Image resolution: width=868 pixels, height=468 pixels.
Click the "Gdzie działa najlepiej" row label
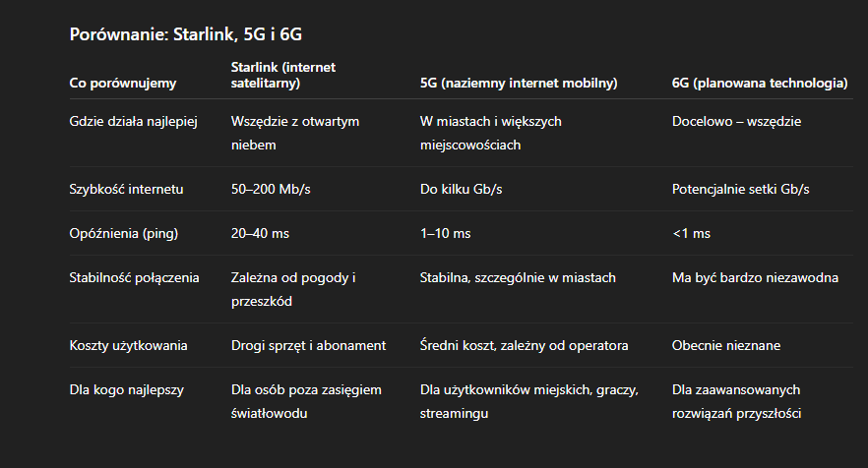[135, 121]
